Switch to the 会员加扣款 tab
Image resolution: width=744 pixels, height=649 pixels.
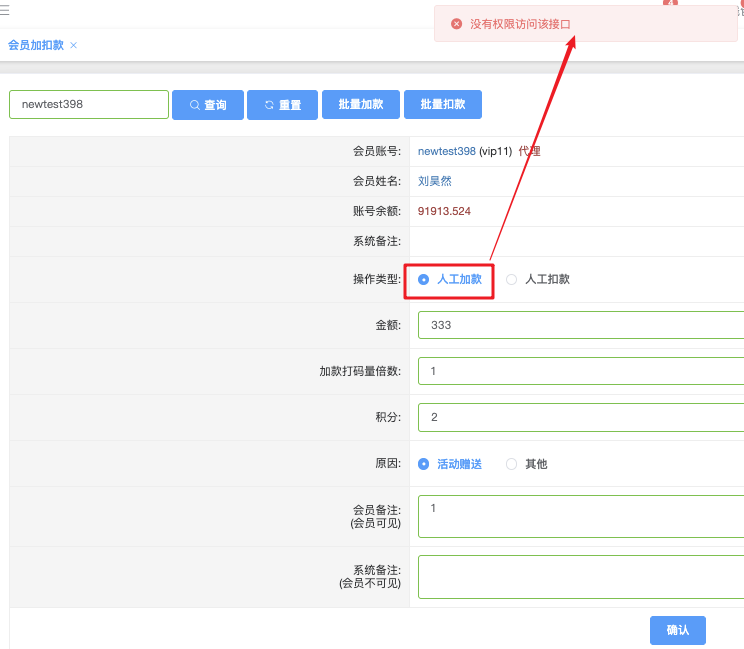35,45
